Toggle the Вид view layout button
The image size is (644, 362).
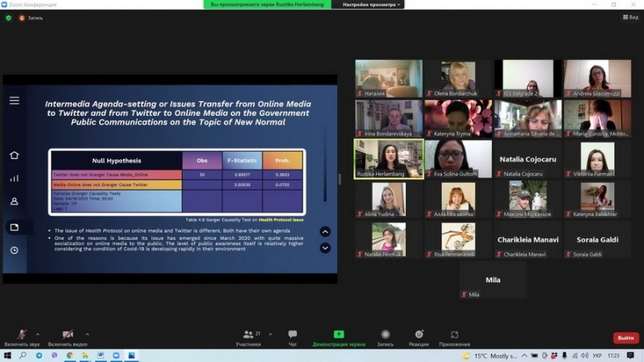(x=630, y=17)
